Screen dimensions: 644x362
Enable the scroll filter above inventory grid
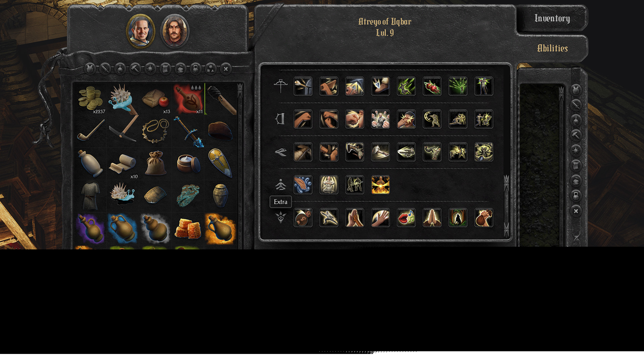click(x=165, y=69)
